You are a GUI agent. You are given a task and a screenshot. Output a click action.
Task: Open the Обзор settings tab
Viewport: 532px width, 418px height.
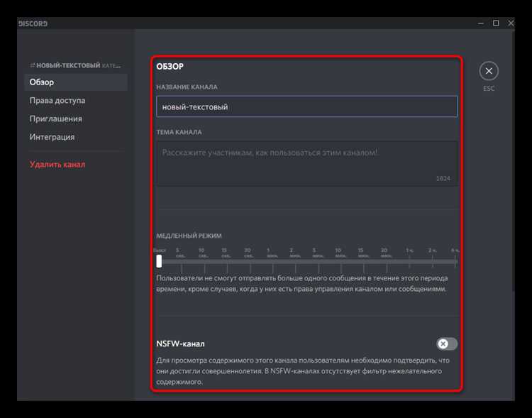(x=76, y=82)
